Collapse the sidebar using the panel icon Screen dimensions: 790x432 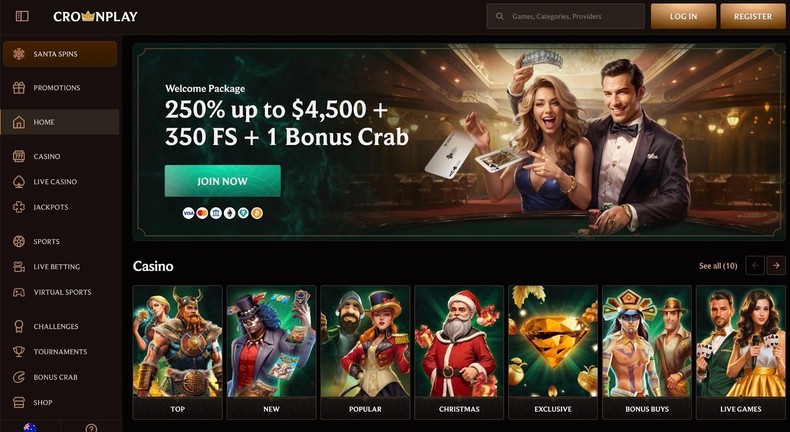point(22,16)
